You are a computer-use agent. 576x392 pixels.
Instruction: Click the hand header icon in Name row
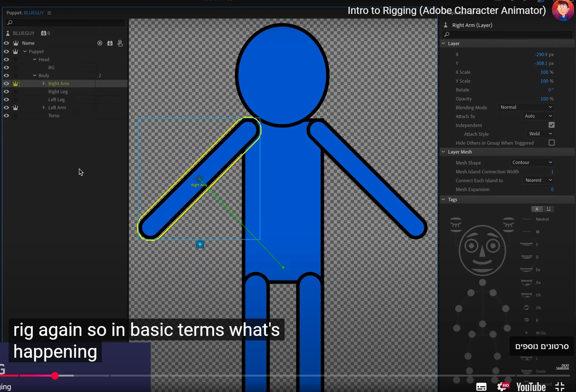[x=120, y=43]
